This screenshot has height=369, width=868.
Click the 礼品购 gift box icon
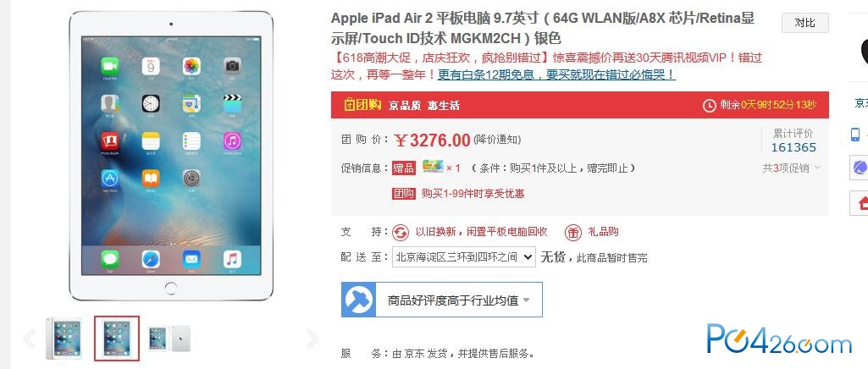573,232
